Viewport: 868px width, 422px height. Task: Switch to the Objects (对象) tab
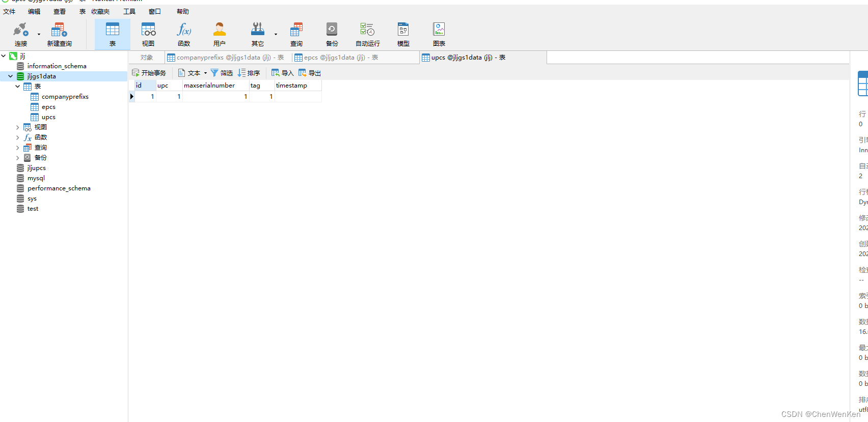coord(147,58)
